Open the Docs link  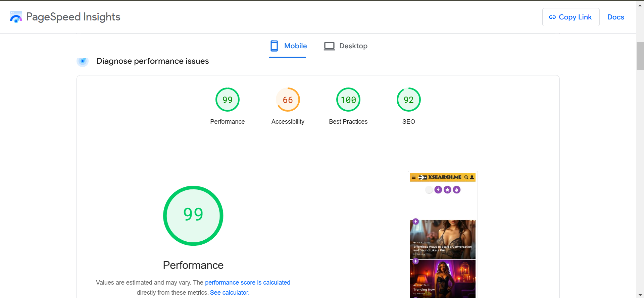[615, 17]
